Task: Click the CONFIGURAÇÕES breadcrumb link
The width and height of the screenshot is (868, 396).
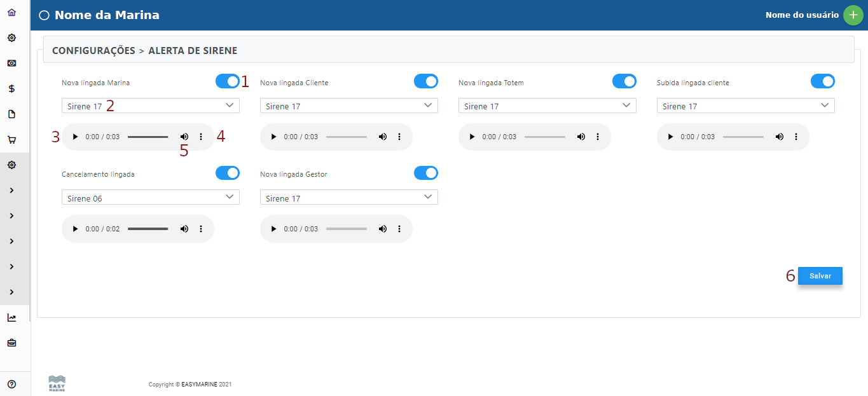Action: click(x=93, y=50)
